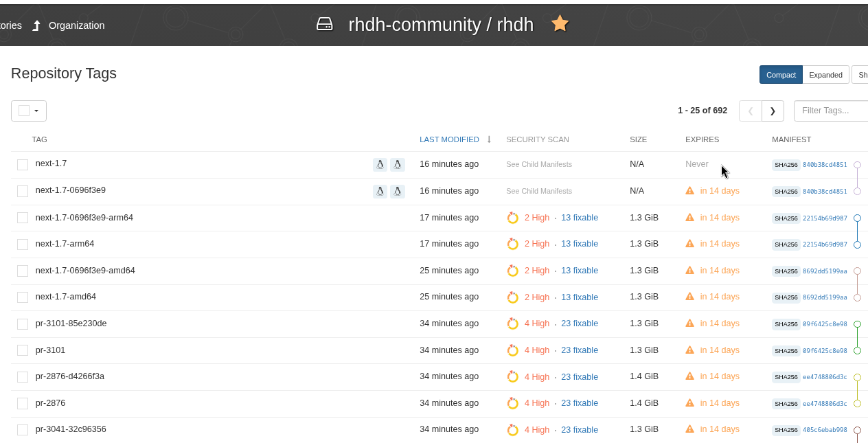Check the box for tag next-1.7
Viewport: 868px width, 443px height.
tap(23, 165)
